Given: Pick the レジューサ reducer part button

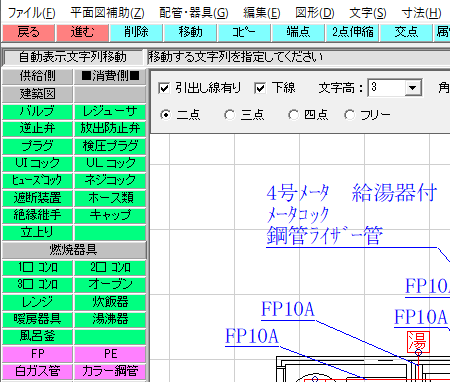Looking at the screenshot, I should coord(110,111).
